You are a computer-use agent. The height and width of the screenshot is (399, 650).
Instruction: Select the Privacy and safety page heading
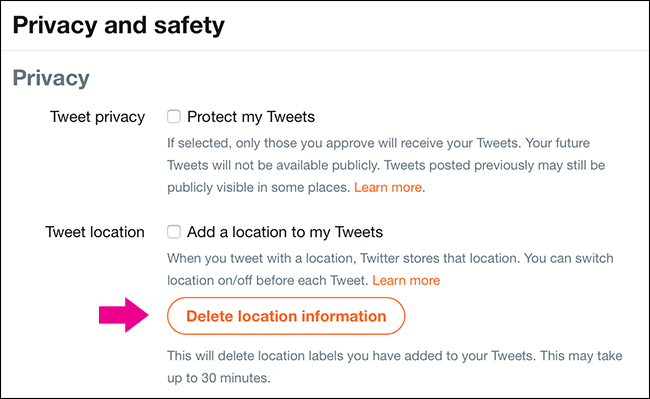tap(119, 25)
